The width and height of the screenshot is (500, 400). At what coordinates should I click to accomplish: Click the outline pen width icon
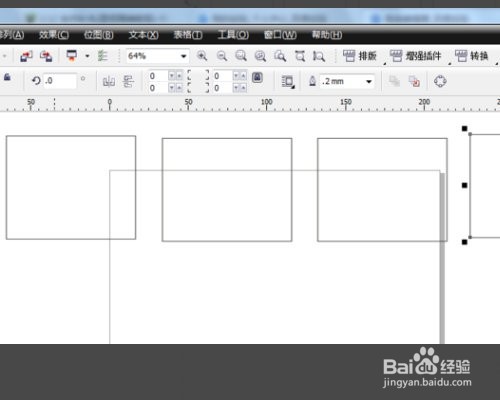(312, 81)
